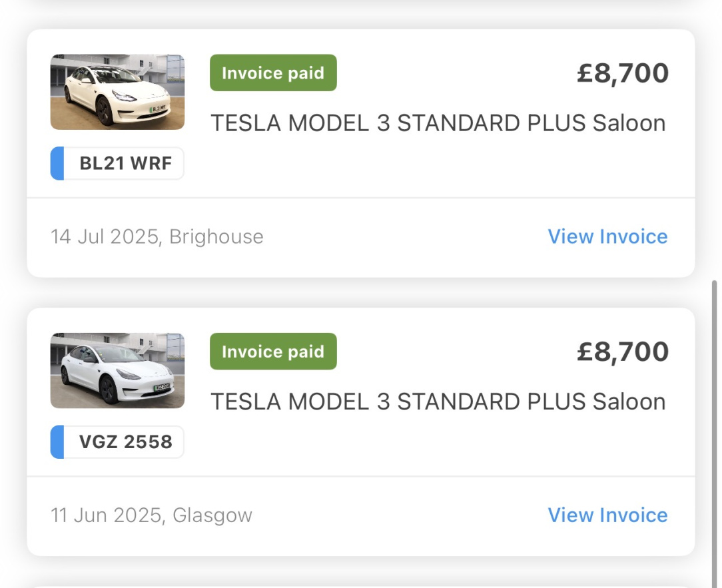
Task: Click divider line in the Brighouse card
Action: coord(360,198)
